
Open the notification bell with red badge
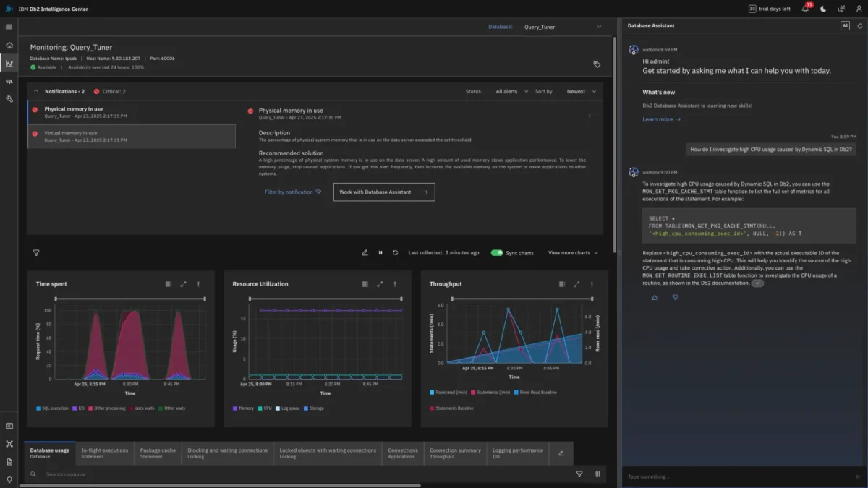(x=806, y=9)
